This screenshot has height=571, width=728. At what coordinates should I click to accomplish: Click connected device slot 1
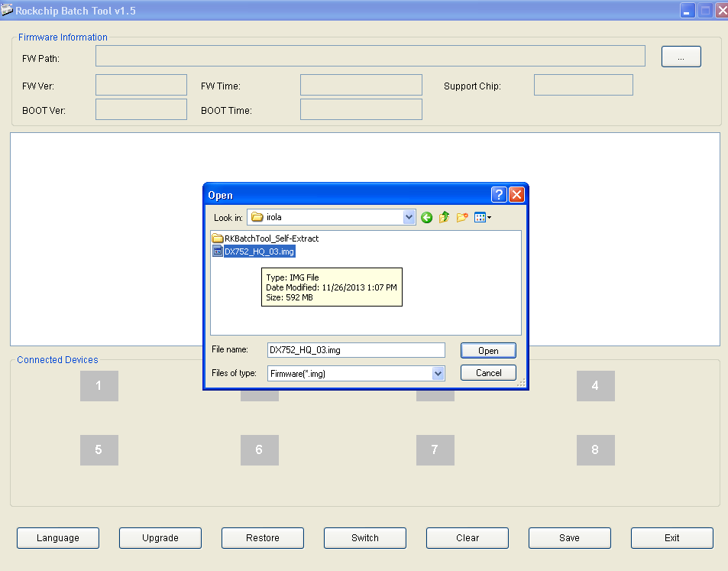point(99,386)
